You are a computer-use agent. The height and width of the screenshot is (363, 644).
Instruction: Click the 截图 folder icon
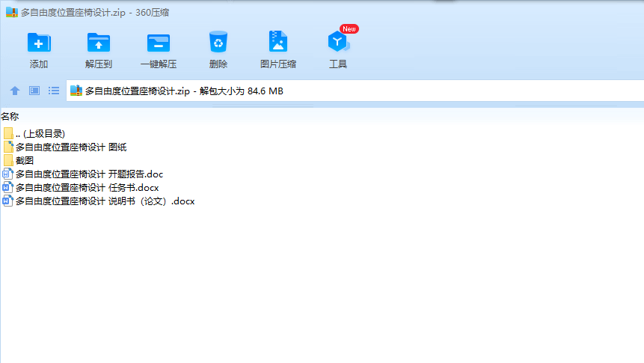click(8, 161)
